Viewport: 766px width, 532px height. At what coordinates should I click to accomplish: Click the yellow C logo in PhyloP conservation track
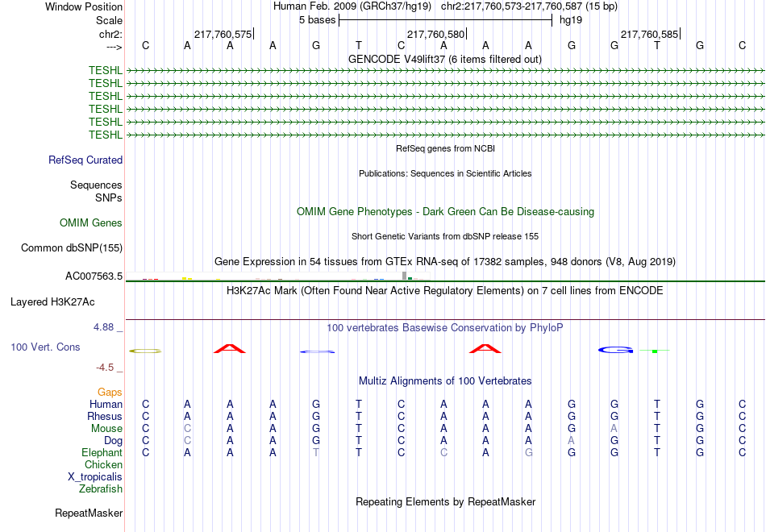pyautogui.click(x=145, y=351)
